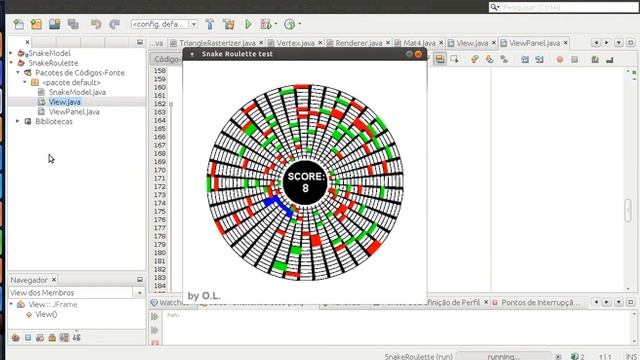Run the project with green play icon
This screenshot has width=640, height=360.
(x=248, y=24)
